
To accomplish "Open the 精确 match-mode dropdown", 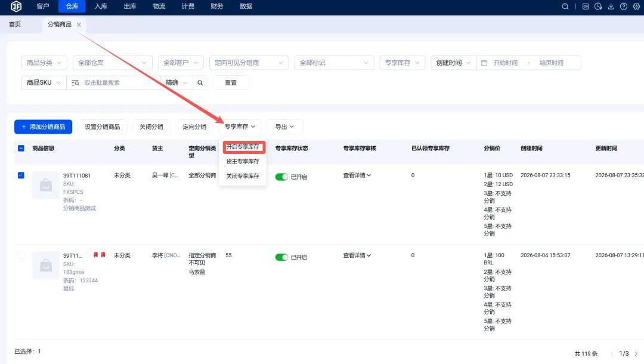I will pyautogui.click(x=176, y=82).
